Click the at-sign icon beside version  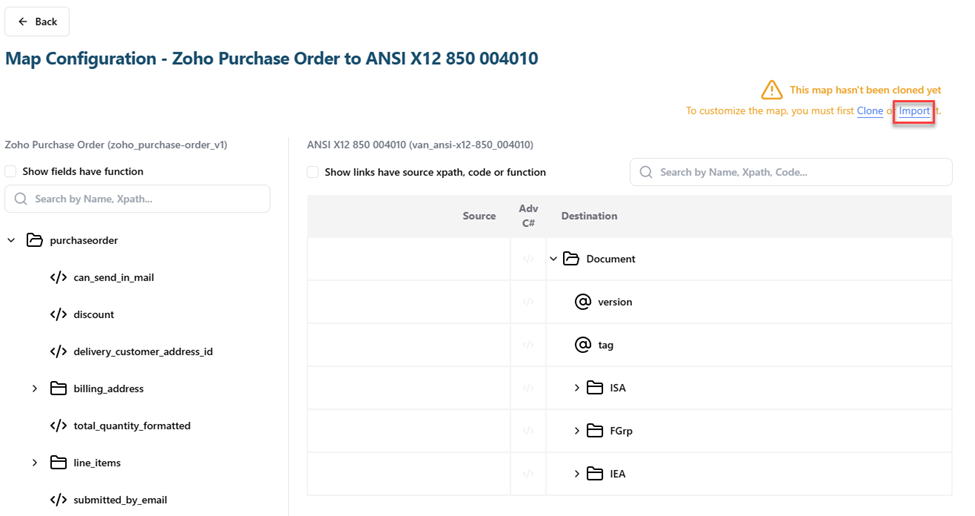pos(583,302)
